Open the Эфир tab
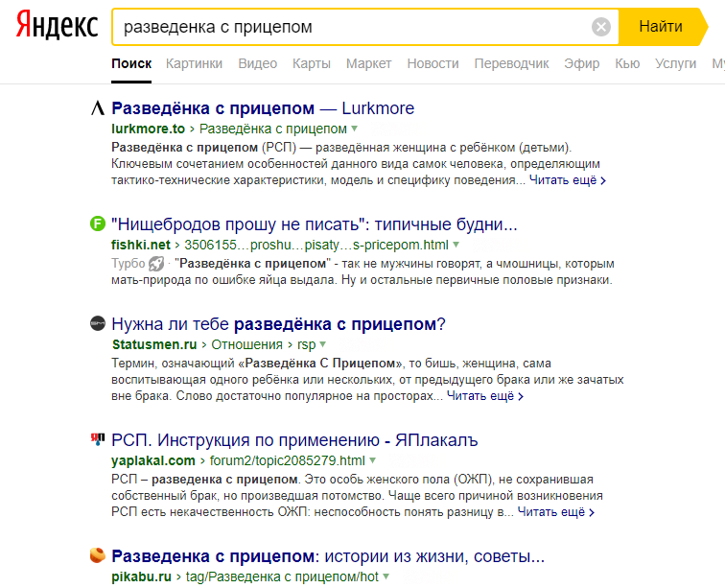Screen dimensions: 725x588 (x=582, y=63)
